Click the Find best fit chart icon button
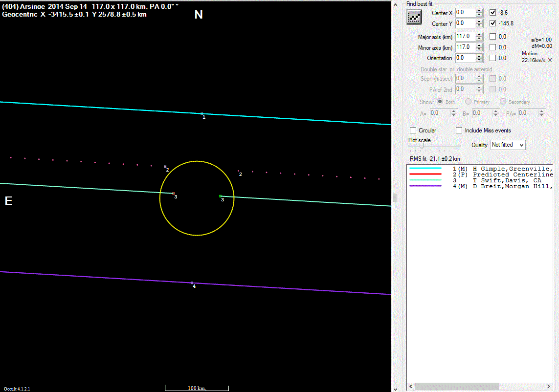559x392 pixels. coord(414,17)
